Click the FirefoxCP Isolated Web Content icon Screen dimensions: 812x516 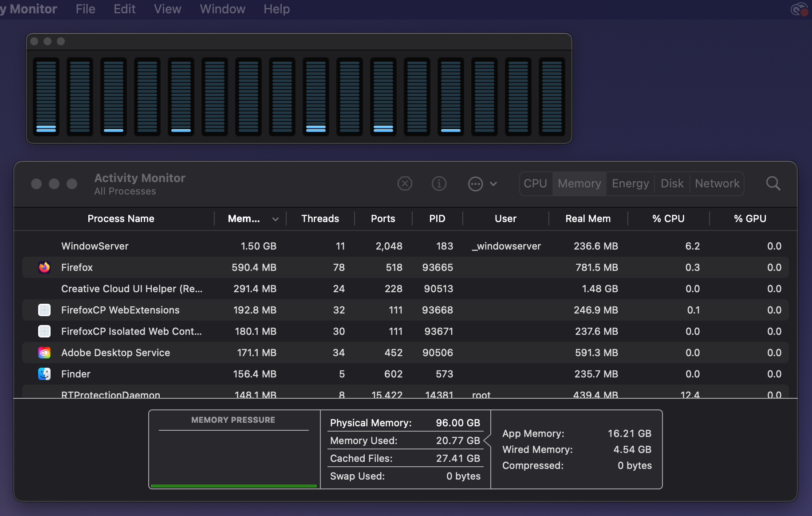[x=44, y=331]
